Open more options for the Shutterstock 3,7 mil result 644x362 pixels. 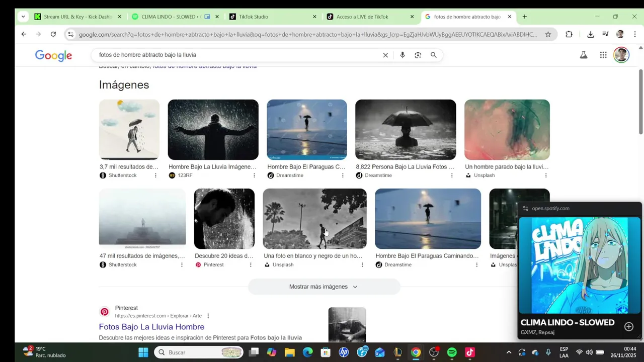(155, 175)
